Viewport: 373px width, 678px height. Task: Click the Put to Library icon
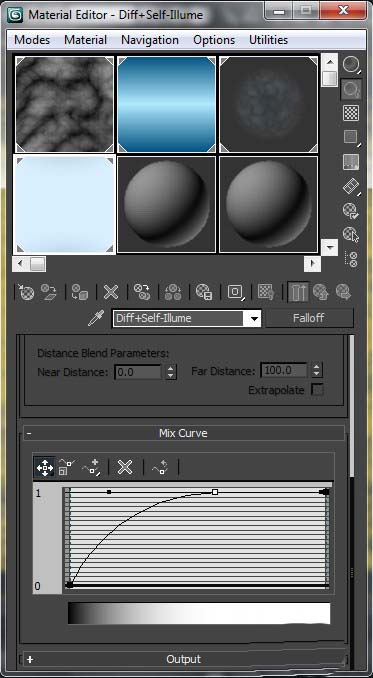point(204,293)
